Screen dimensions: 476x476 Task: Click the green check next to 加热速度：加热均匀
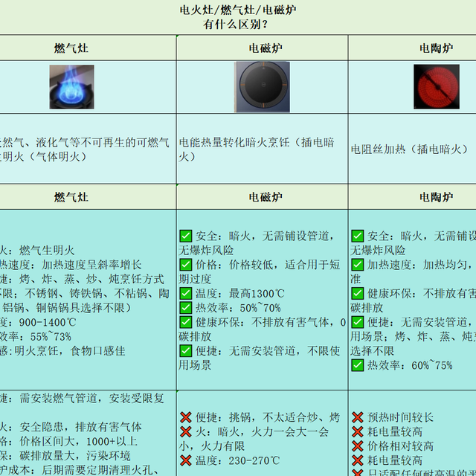[357, 265]
